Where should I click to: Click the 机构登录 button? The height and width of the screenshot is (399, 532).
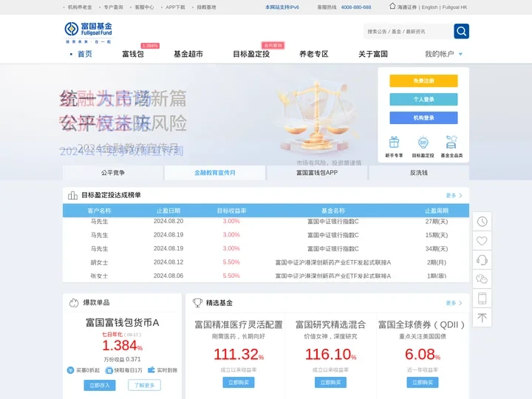tap(423, 117)
